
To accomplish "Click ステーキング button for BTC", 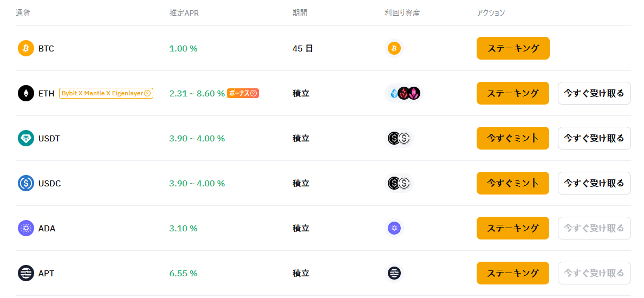I will [x=513, y=49].
